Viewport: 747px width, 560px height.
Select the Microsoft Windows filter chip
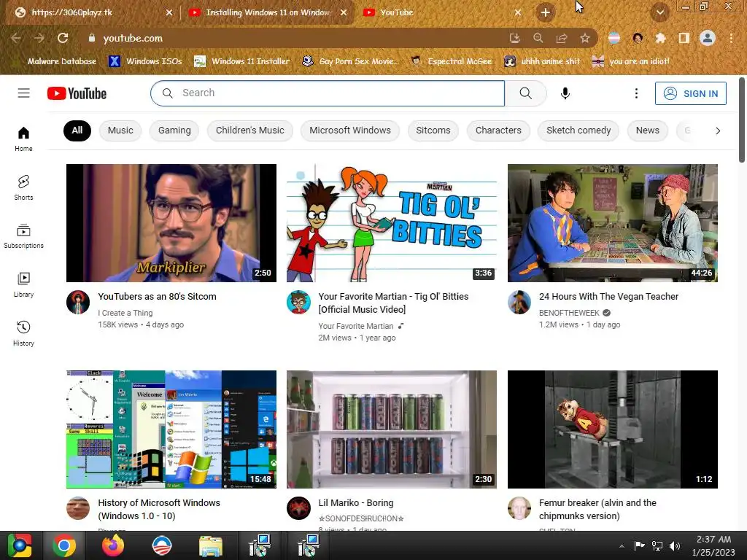tap(350, 131)
